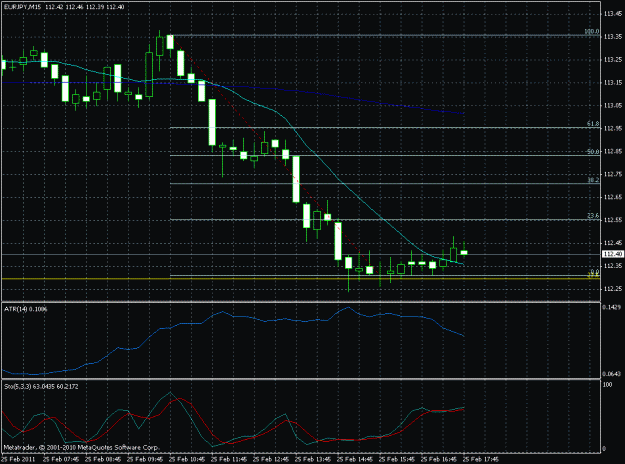Click the 112.45 price axis label
The height and width of the screenshot is (464, 625).
pyautogui.click(x=613, y=243)
